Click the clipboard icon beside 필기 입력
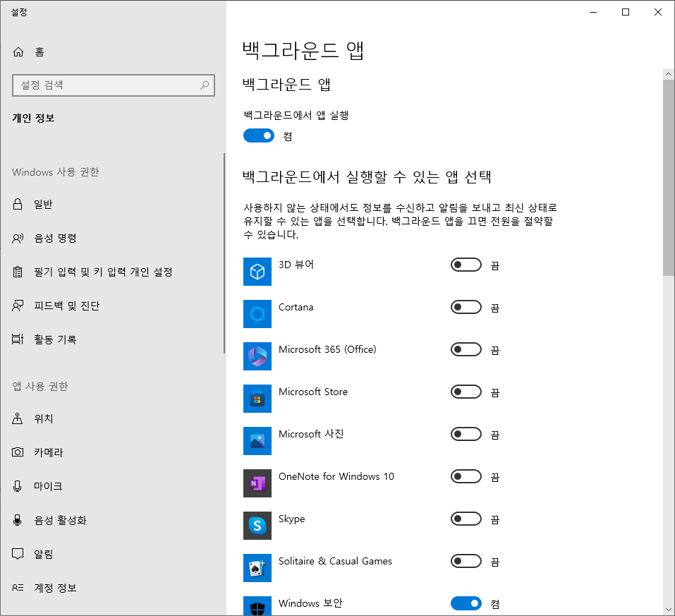 [18, 272]
